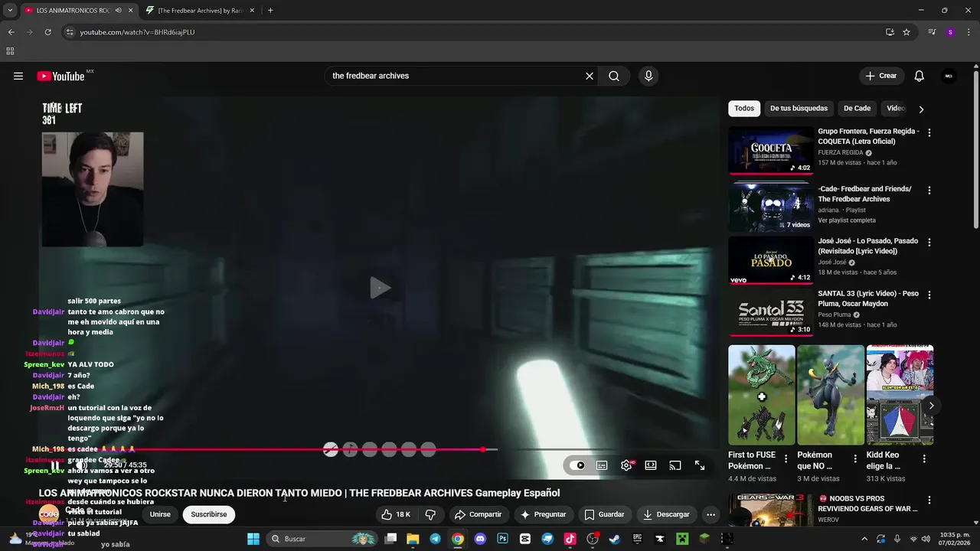The height and width of the screenshot is (551, 980).
Task: Switch to The Fredbear Archives browser tab
Action: click(199, 11)
